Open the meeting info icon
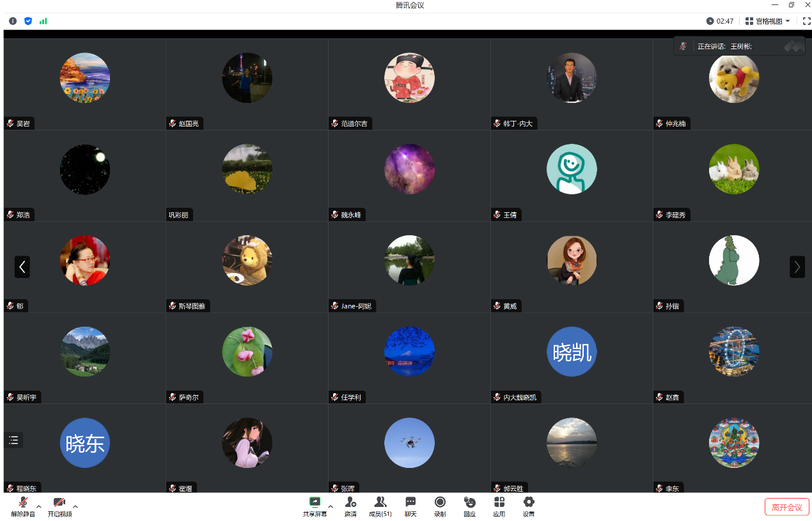Screen dimensions: 812x521 tap(13, 21)
